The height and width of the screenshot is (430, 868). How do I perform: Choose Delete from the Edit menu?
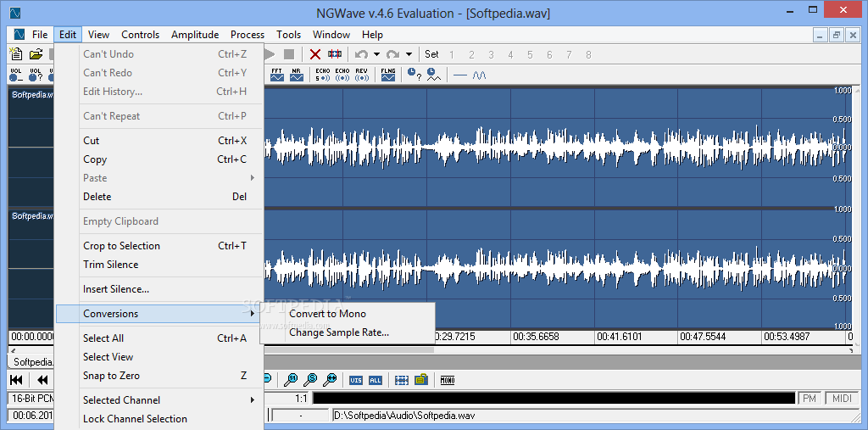point(159,197)
